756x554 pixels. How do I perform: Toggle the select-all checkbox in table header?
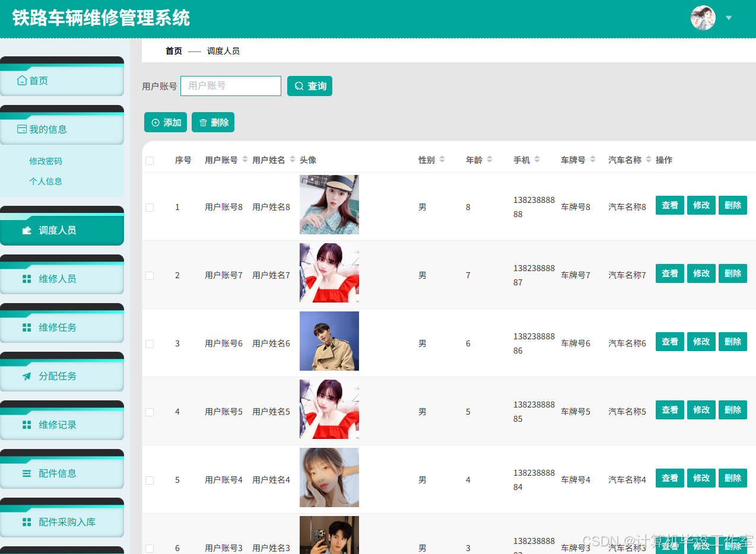150,161
